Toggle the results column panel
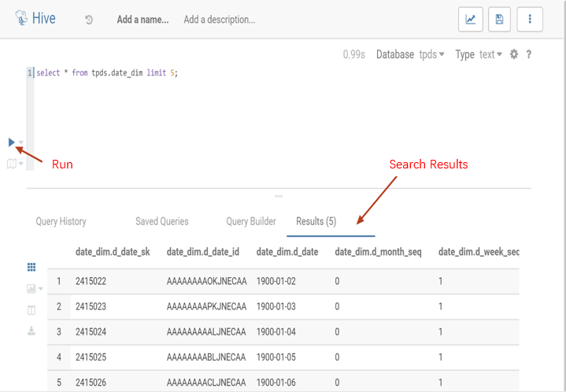Viewport: 566px width, 392px height. (x=32, y=310)
